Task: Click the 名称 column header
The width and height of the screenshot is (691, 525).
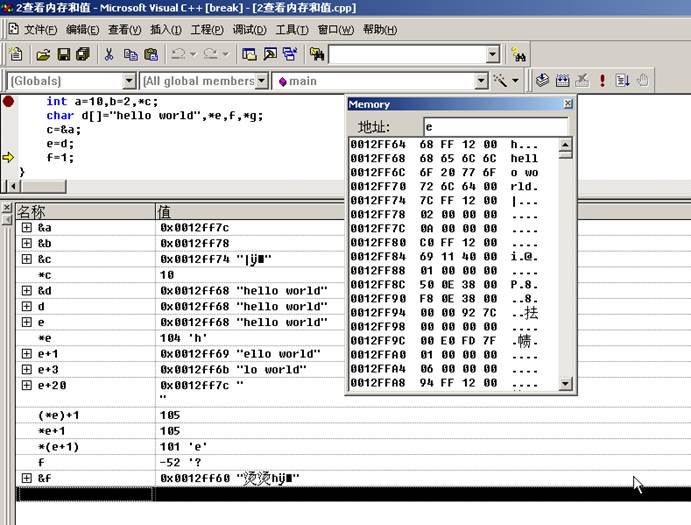Action: tap(80, 211)
